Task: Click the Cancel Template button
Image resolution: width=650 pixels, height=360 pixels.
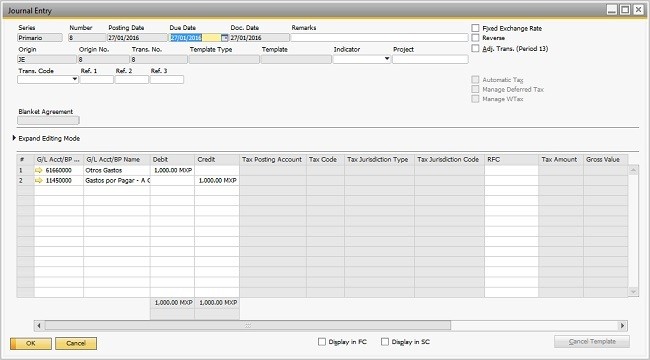Action: coord(592,342)
